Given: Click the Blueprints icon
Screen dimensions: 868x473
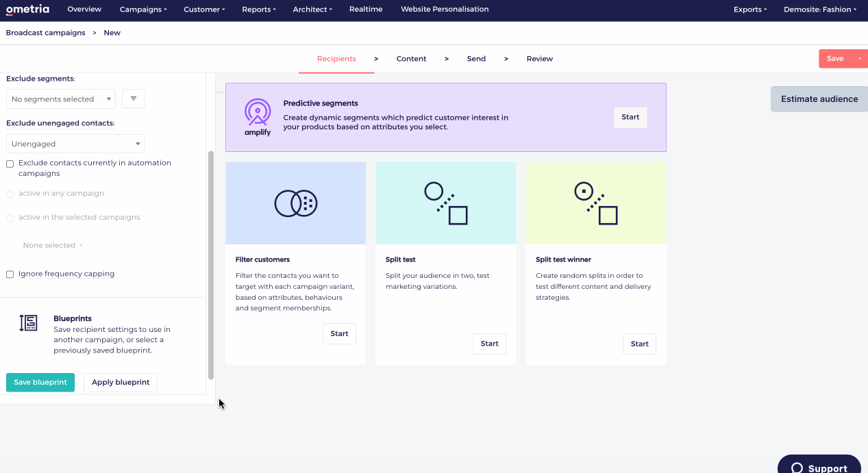Looking at the screenshot, I should (28, 323).
